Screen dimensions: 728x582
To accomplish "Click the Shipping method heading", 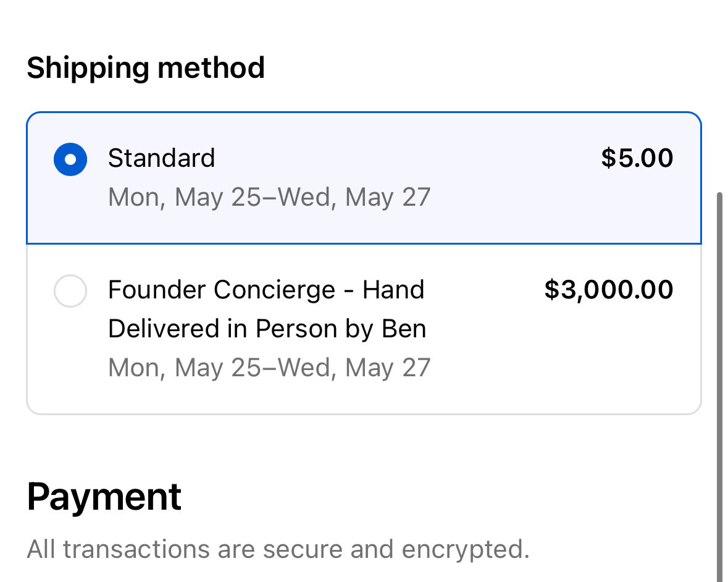I will click(x=146, y=69).
